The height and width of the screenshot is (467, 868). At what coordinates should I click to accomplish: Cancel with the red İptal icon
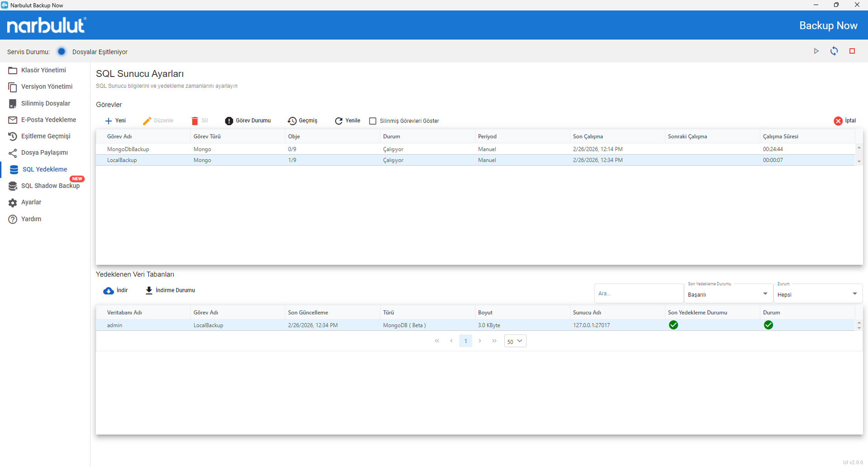(838, 121)
